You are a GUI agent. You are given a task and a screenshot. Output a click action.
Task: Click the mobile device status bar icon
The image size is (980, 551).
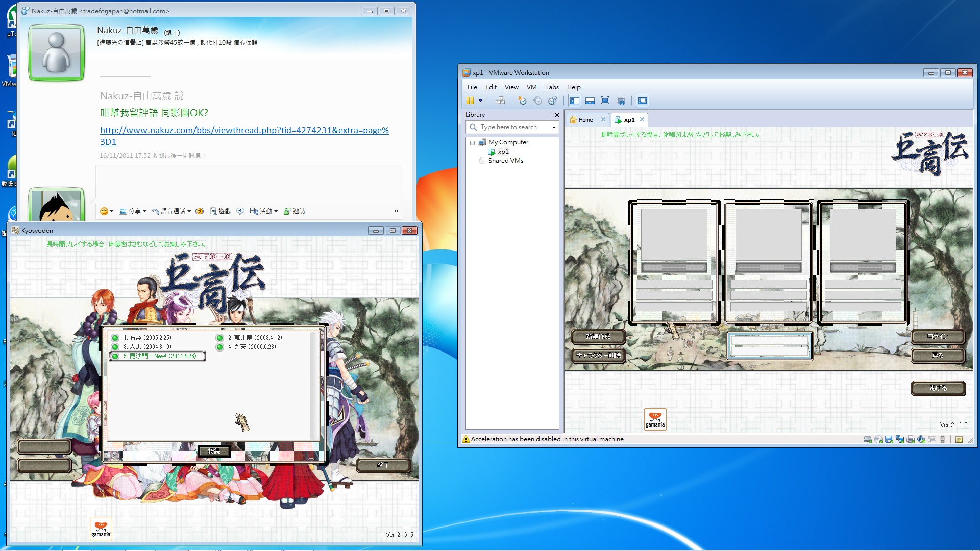click(x=943, y=439)
